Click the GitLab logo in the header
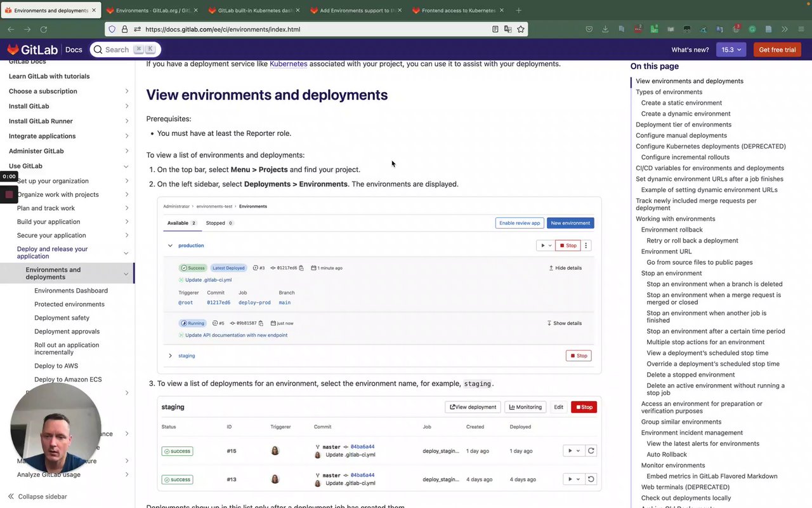This screenshot has height=508, width=812. coord(32,50)
